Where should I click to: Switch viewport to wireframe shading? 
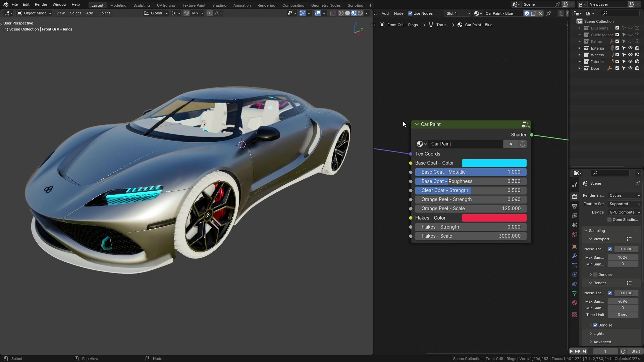tap(341, 13)
